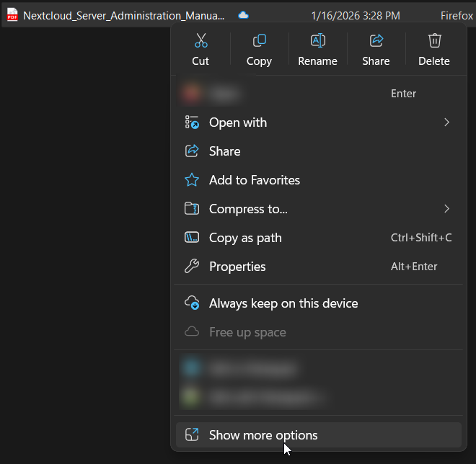Image resolution: width=476 pixels, height=464 pixels.
Task: Click the Rename icon
Action: tap(318, 40)
